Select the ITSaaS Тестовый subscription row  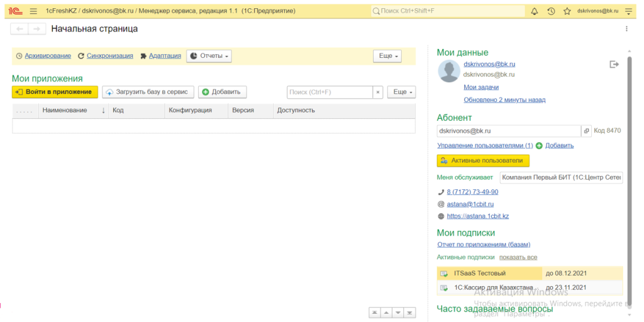click(x=530, y=274)
